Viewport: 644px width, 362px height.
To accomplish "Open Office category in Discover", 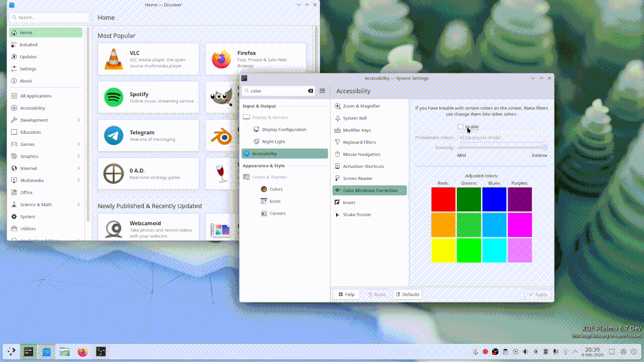I will click(x=45, y=193).
